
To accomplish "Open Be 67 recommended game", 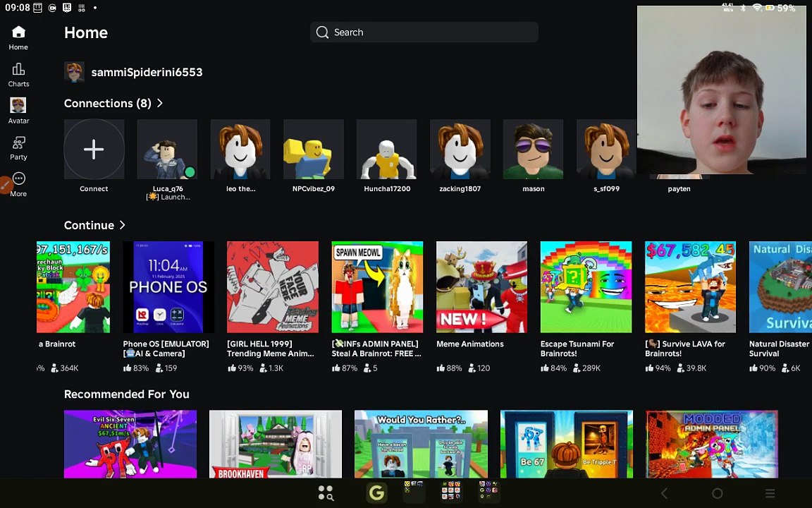I will click(x=567, y=444).
